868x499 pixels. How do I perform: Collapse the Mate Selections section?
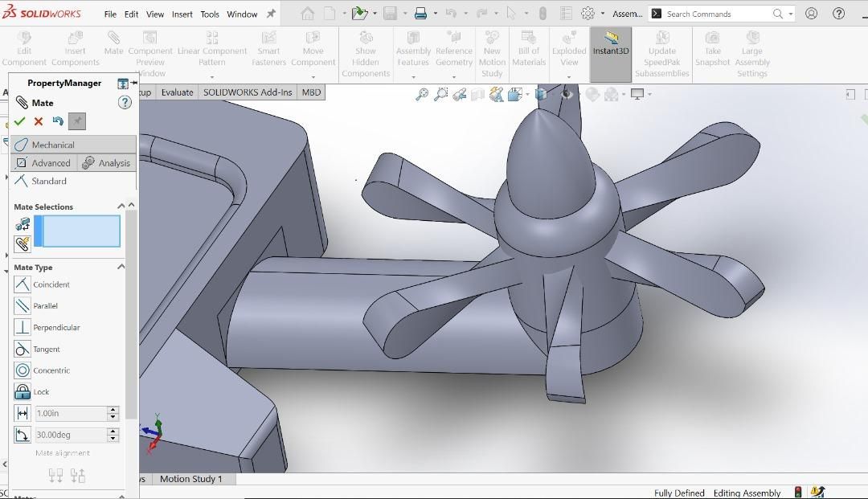point(121,206)
